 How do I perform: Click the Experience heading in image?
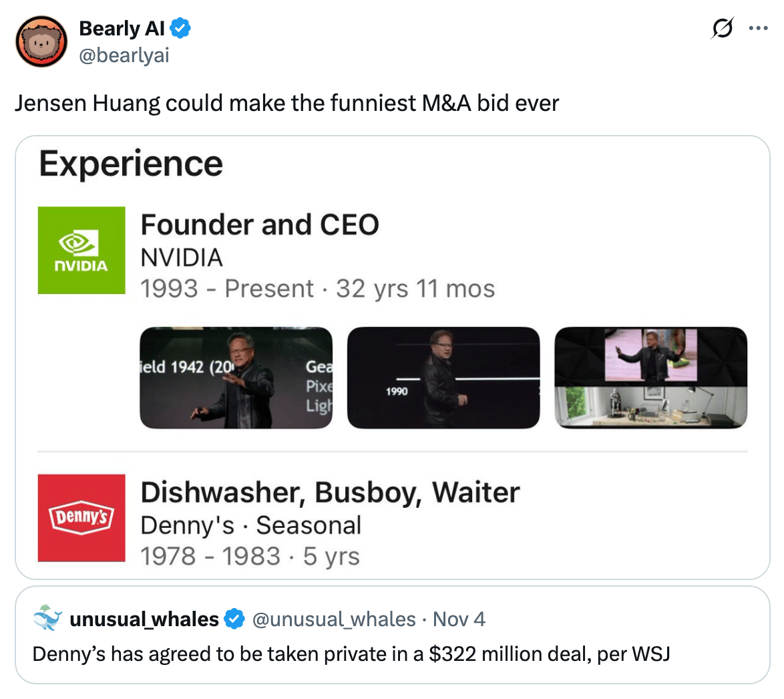pyautogui.click(x=131, y=164)
